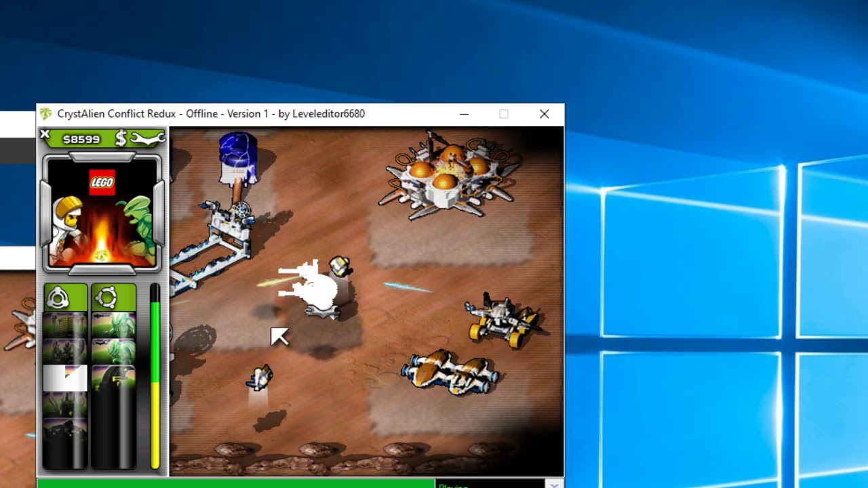Click the green and yellow power level bar
The width and height of the screenshot is (868, 488).
click(155, 377)
